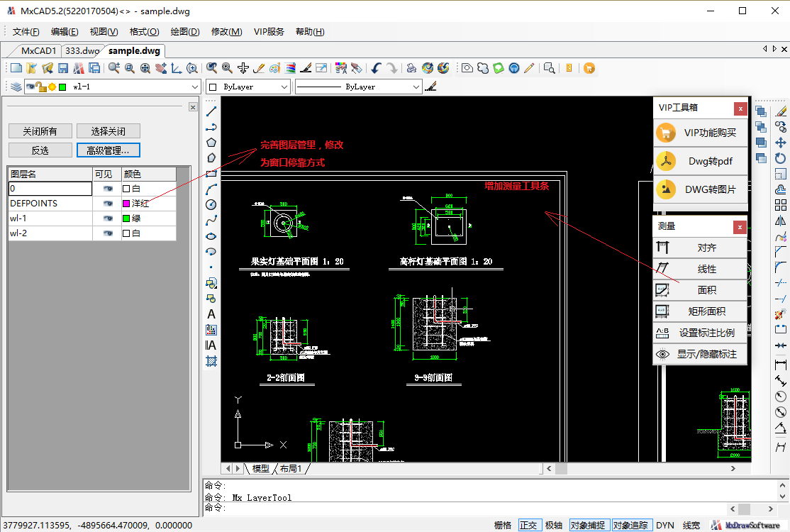Click the shopping cart toolbar icon

pyautogui.click(x=589, y=68)
